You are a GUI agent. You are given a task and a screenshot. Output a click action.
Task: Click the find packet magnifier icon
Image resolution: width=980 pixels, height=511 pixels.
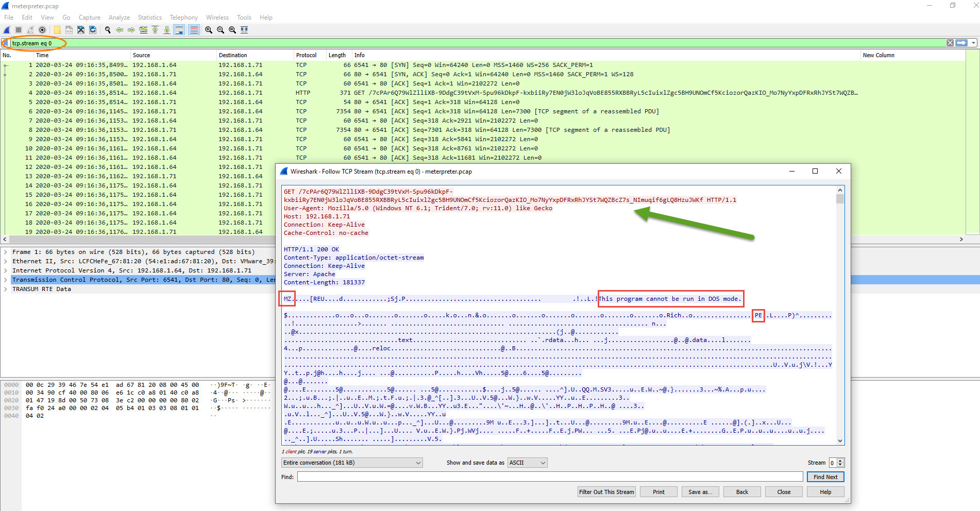pos(108,30)
